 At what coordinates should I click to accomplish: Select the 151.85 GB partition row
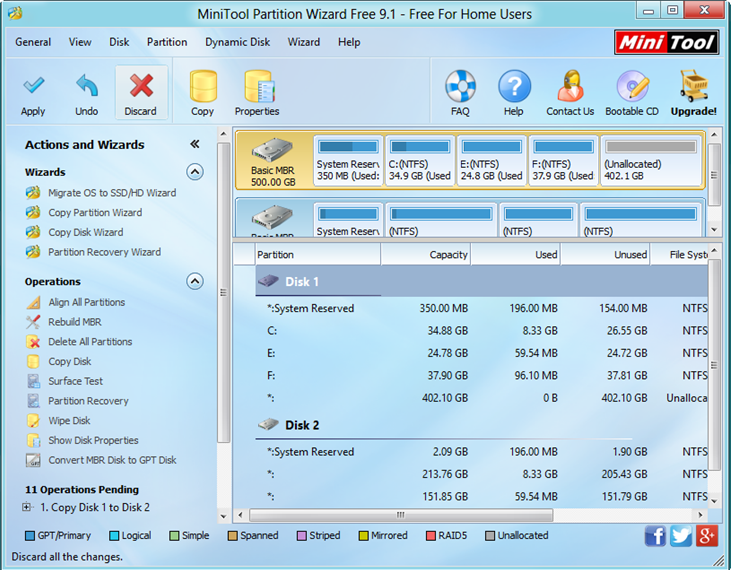coord(482,496)
